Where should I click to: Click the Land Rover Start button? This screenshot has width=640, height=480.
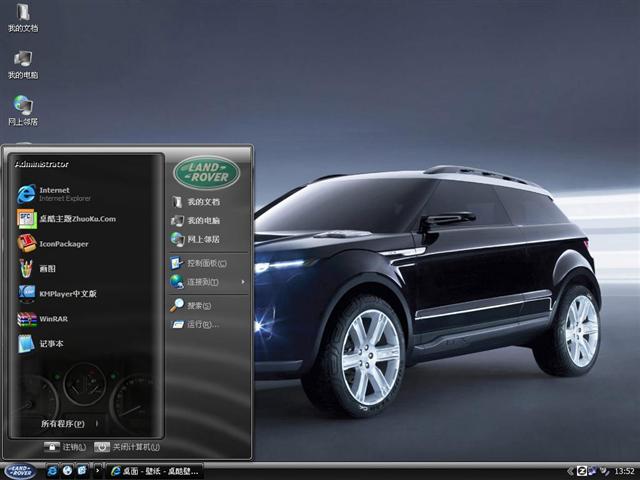[x=20, y=470]
